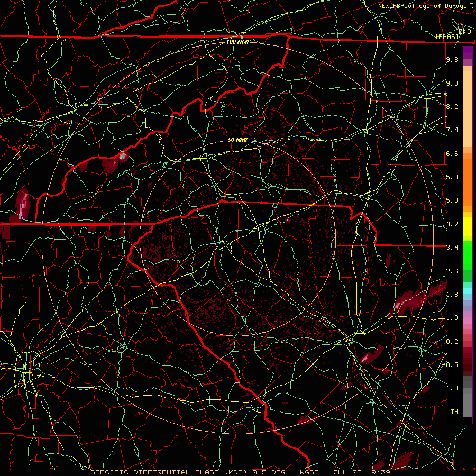Click the Specific Differential Phase (KDP) caption
The width and height of the screenshot is (476, 476).
(241, 472)
